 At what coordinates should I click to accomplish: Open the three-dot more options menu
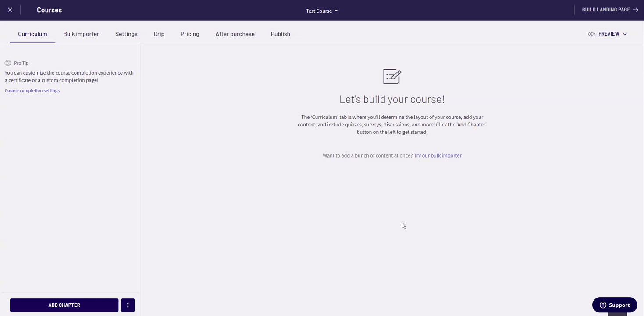(128, 305)
